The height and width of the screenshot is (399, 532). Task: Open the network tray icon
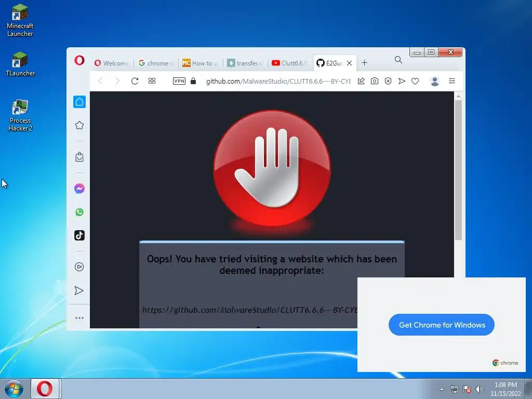click(454, 389)
